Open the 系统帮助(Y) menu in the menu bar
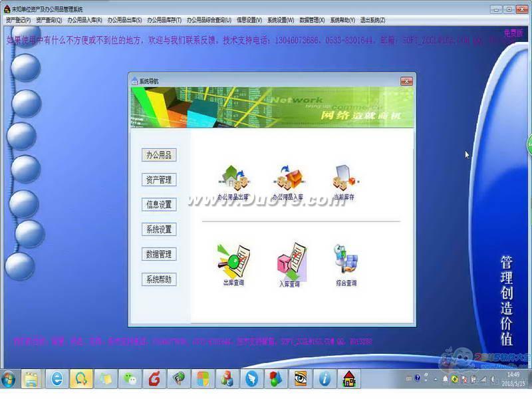Screen dimensions: 532x399 coord(342,20)
